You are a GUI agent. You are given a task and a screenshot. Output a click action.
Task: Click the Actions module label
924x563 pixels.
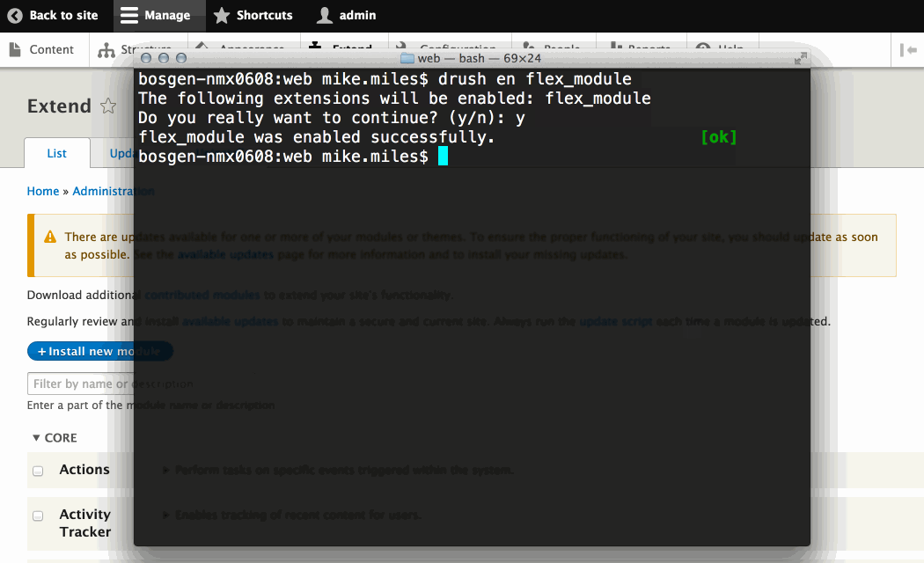point(84,470)
